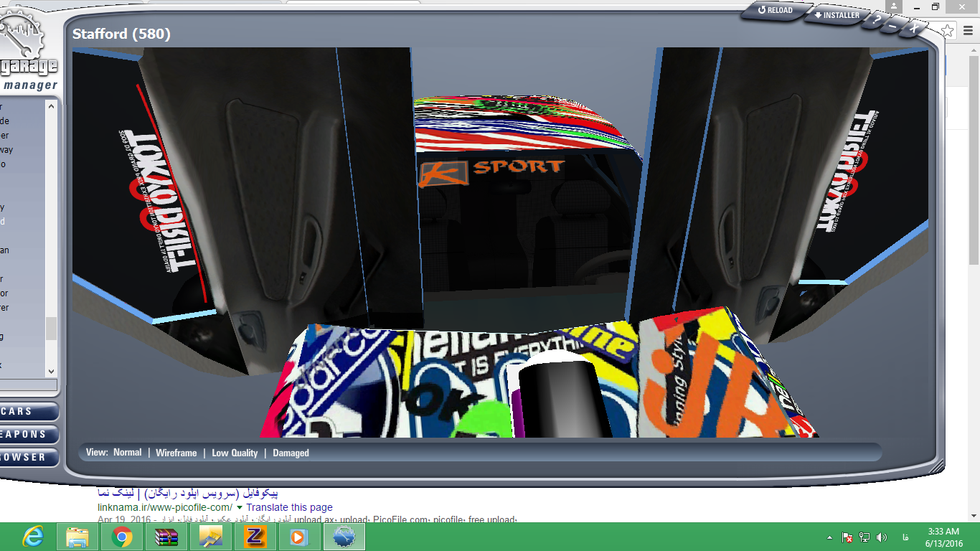Open the CARS section
This screenshot has height=551, width=980.
click(29, 412)
